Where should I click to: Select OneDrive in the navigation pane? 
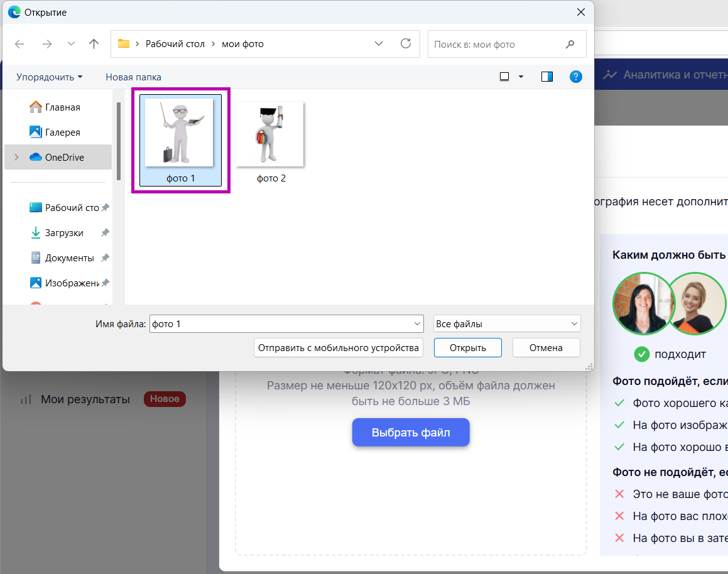pyautogui.click(x=58, y=157)
